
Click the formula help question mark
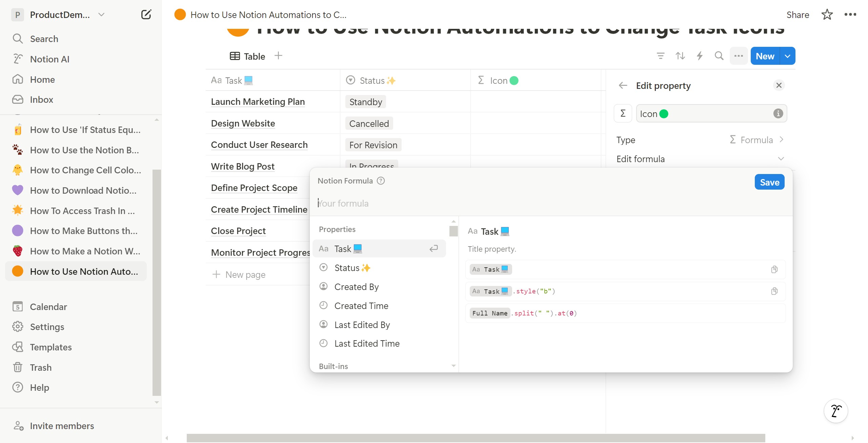click(x=381, y=181)
